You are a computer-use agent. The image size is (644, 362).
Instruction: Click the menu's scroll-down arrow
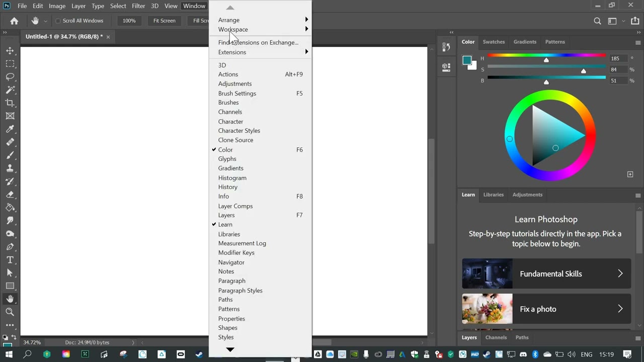click(230, 349)
